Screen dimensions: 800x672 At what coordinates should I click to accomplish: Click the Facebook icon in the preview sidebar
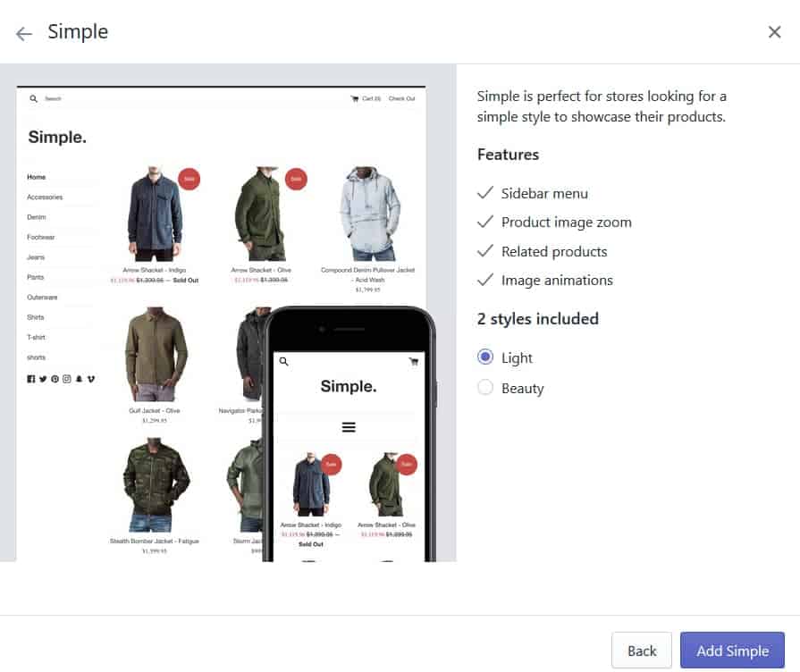tap(31, 379)
